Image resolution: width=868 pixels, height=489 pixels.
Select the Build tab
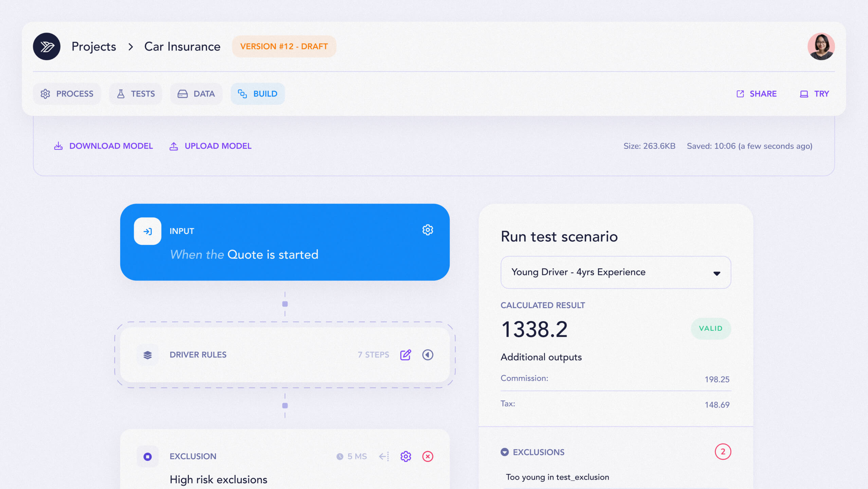click(257, 94)
